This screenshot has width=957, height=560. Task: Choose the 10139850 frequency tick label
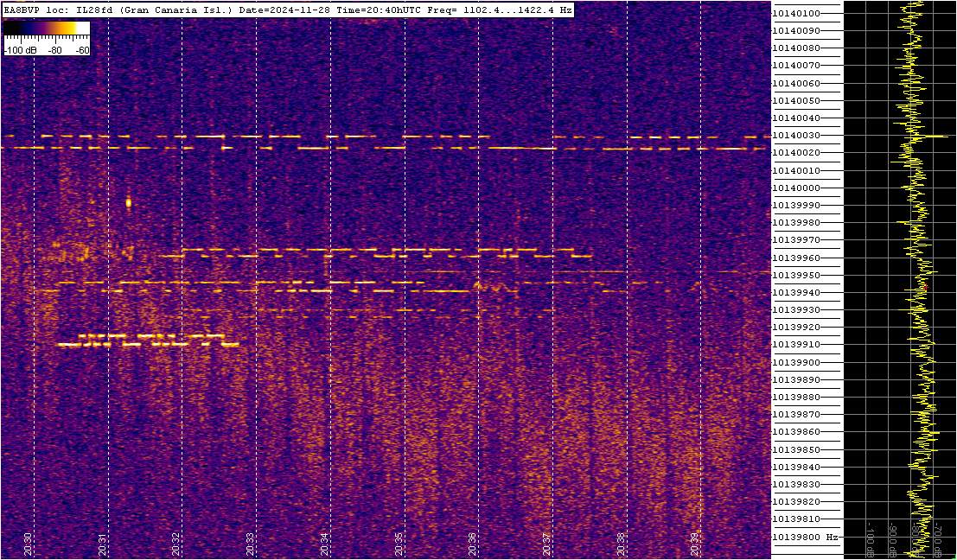tap(796, 449)
